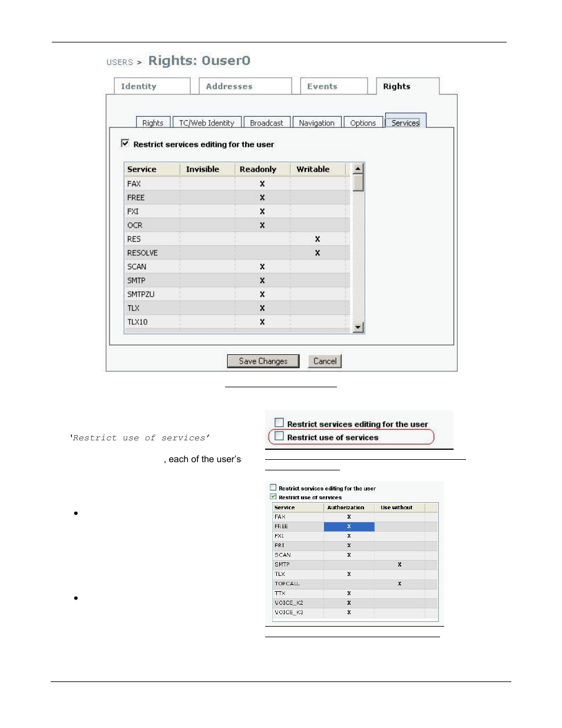This screenshot has height=728, width=562.
Task: Select the PRI row in bottom table
Action: 355,545
